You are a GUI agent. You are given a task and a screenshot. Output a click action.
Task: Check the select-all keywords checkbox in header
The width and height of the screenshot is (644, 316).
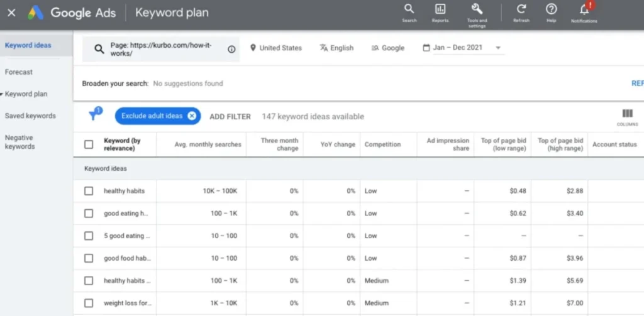(89, 144)
